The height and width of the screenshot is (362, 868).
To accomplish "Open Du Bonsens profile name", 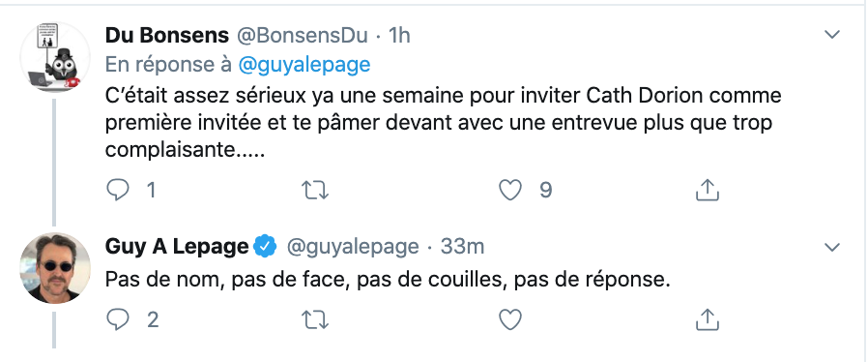I will 166,35.
